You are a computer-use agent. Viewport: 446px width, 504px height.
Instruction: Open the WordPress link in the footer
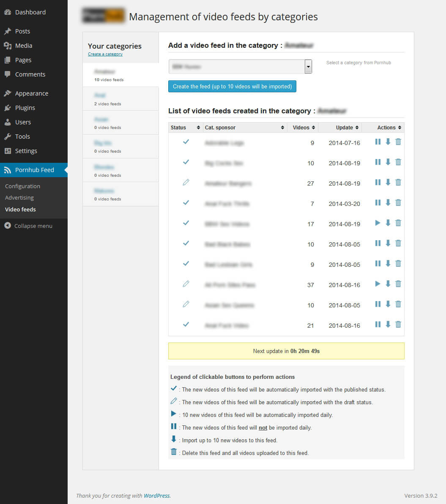coord(156,496)
